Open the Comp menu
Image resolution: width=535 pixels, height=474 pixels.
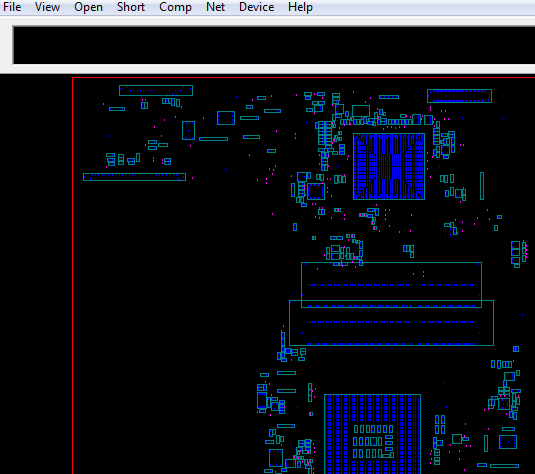point(175,7)
